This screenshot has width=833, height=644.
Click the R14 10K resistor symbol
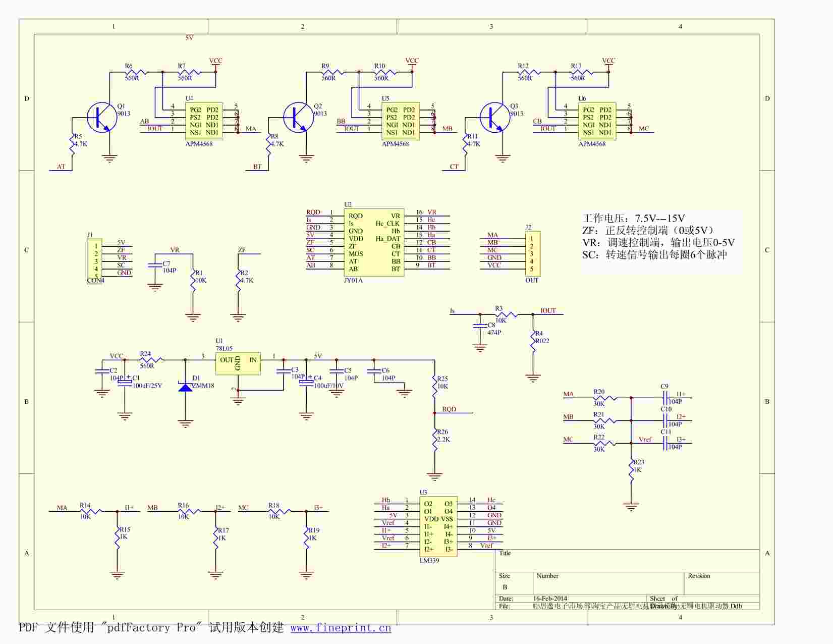(91, 511)
